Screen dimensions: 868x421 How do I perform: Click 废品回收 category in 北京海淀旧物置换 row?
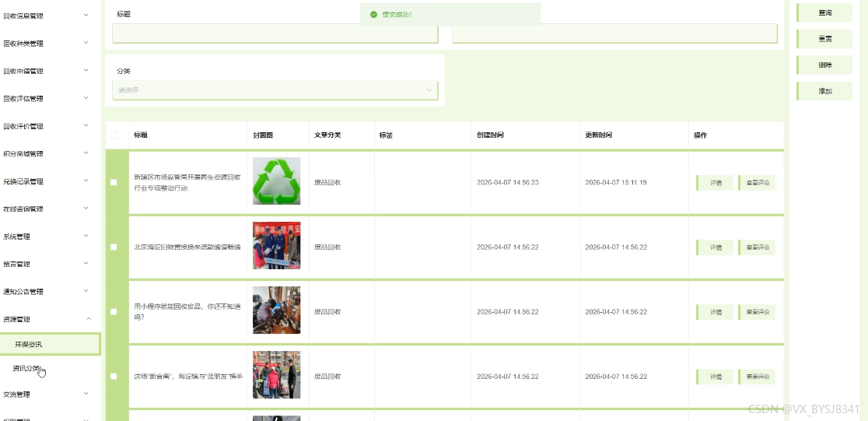click(x=327, y=247)
